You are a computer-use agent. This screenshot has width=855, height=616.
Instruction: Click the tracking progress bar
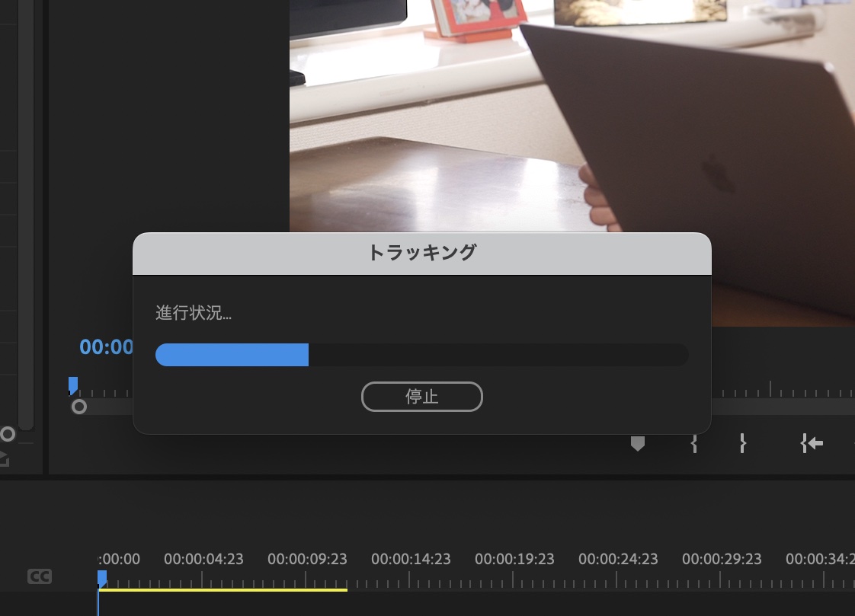(x=421, y=355)
